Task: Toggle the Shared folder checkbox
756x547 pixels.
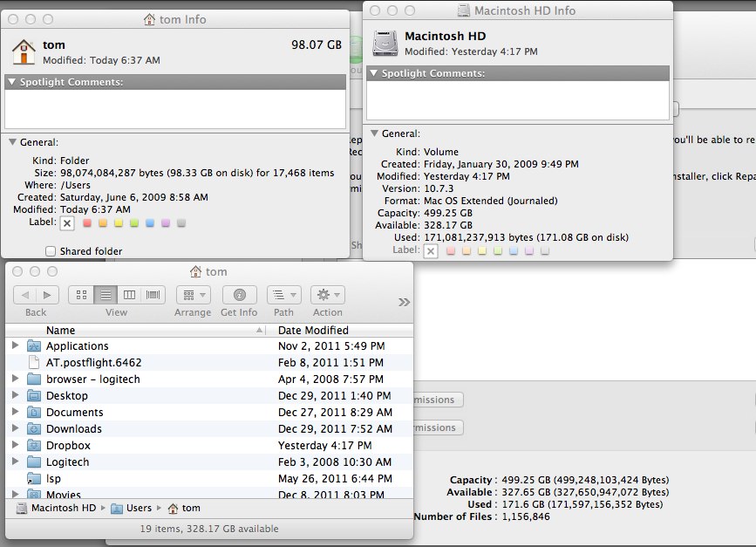Action: click(x=51, y=251)
